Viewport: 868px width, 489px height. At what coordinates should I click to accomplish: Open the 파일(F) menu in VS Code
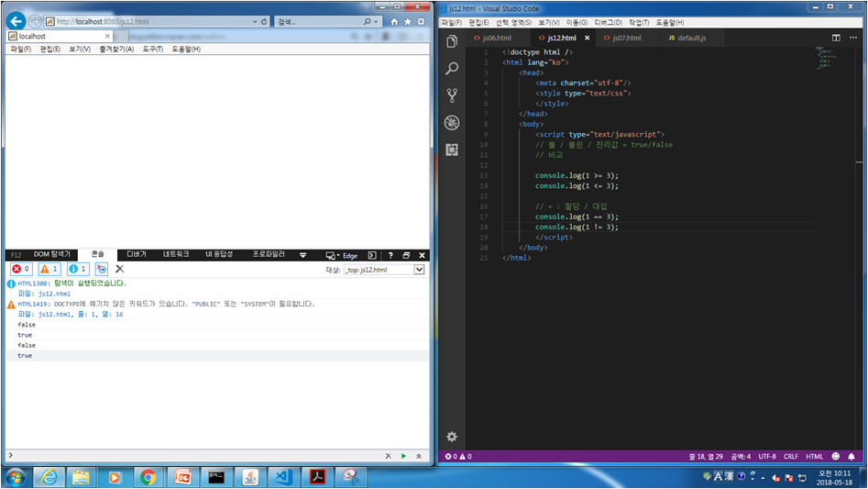[452, 22]
